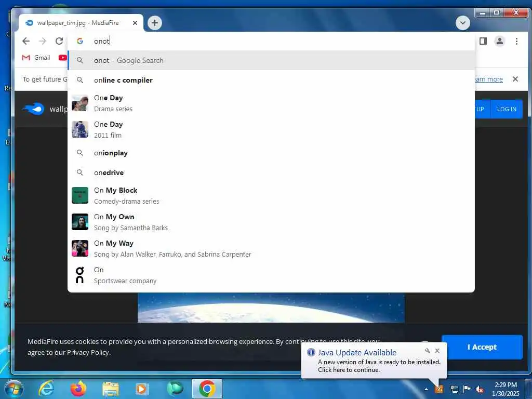Open Windows Explorer folder from taskbar
This screenshot has width=532, height=399.
click(111, 390)
